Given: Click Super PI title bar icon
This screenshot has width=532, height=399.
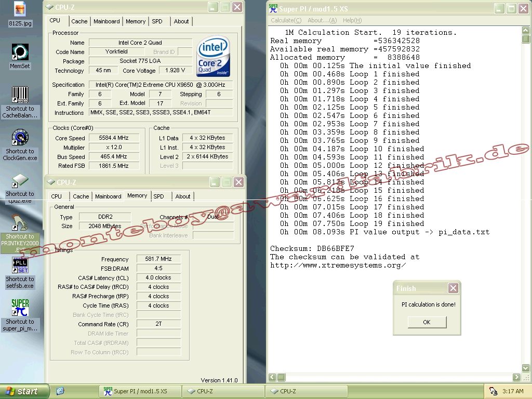Looking at the screenshot, I should (273, 8).
